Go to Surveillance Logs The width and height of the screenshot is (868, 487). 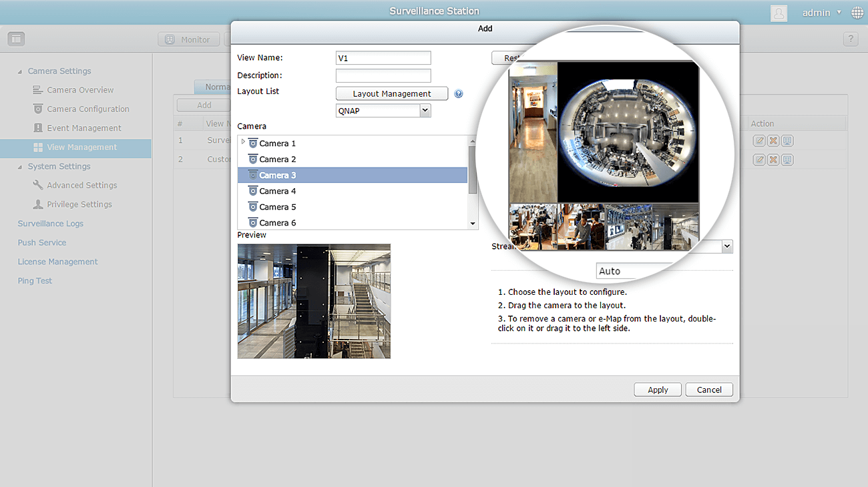pos(51,223)
